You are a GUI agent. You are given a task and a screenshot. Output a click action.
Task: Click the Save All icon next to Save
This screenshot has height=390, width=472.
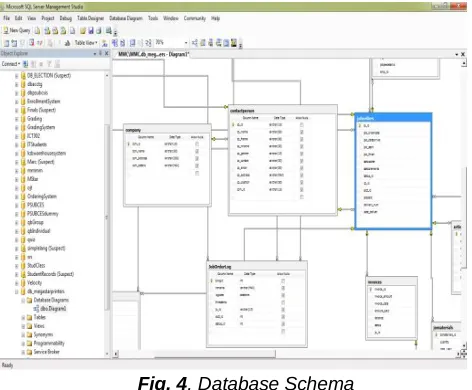pyautogui.click(x=98, y=31)
